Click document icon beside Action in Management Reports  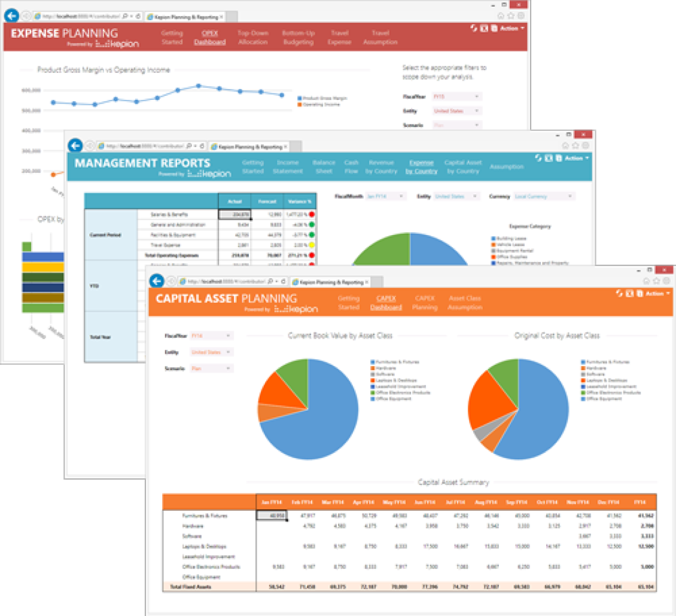(558, 158)
